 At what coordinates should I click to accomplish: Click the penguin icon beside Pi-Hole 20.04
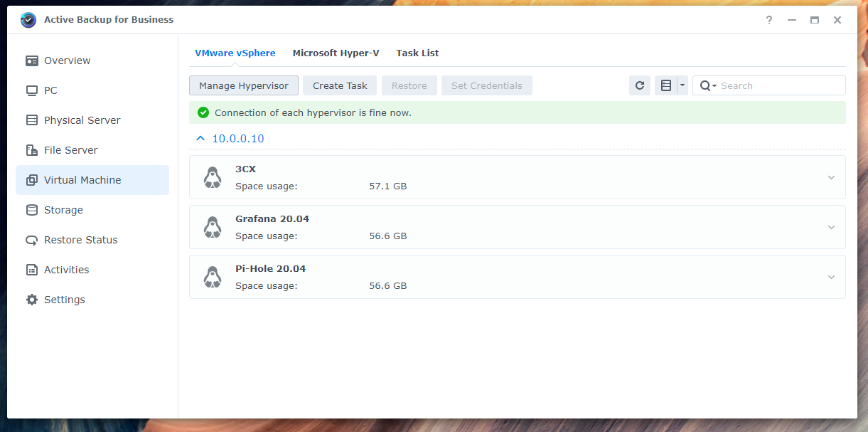tap(212, 277)
